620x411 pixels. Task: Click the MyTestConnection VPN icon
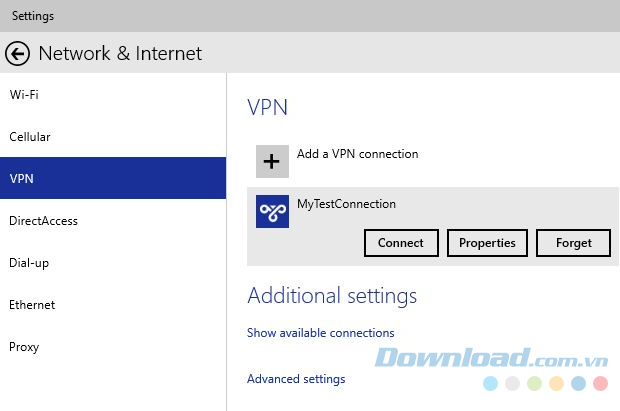point(272,211)
